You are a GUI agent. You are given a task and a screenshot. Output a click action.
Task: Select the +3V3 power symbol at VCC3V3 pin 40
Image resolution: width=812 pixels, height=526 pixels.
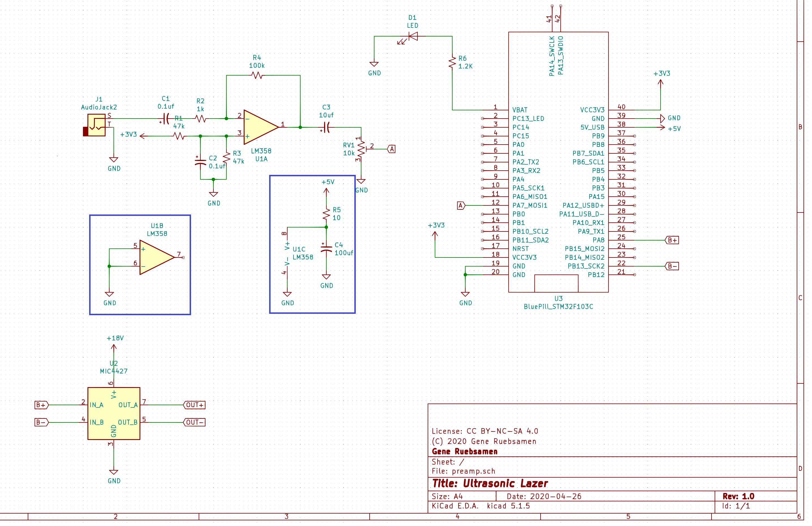[x=661, y=79]
